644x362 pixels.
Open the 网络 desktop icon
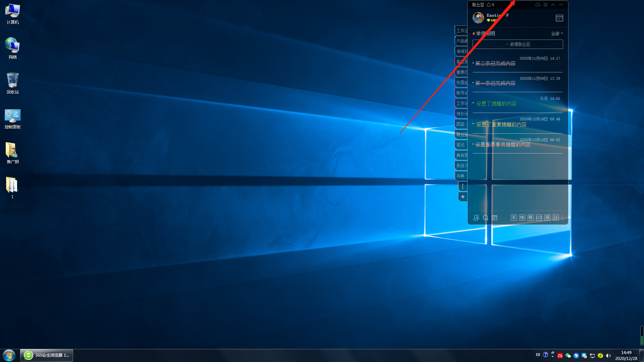tap(12, 48)
